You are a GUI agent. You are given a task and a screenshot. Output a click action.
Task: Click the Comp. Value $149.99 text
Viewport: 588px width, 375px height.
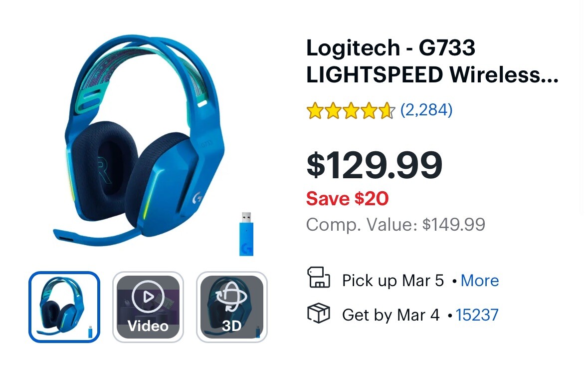395,225
